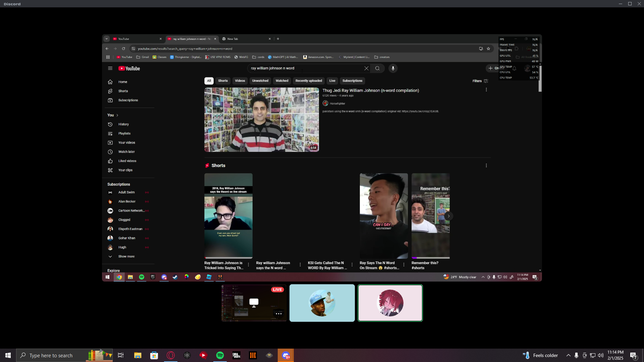Click the YouTube voice search microphone icon

[x=393, y=68]
